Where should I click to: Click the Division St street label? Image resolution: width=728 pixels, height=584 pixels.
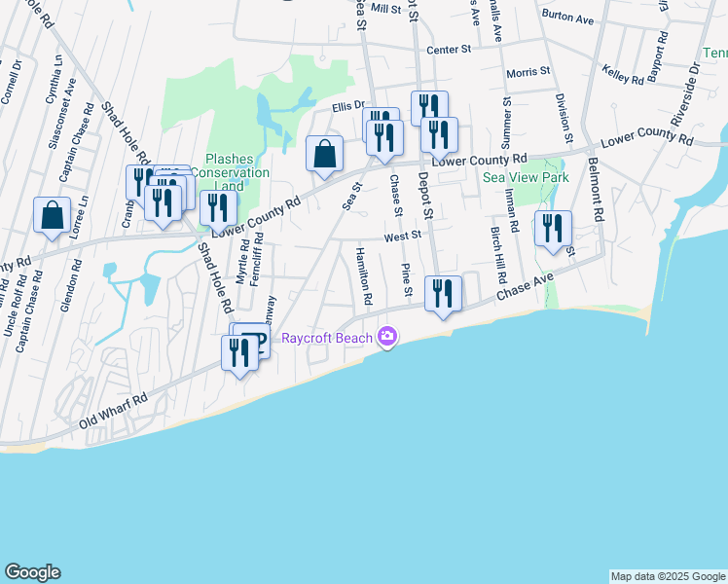(564, 118)
